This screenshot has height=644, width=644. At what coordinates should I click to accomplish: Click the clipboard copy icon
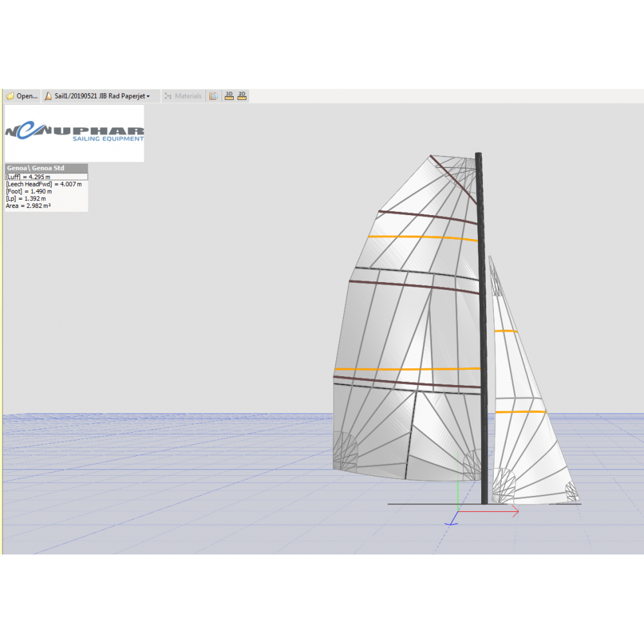[213, 96]
